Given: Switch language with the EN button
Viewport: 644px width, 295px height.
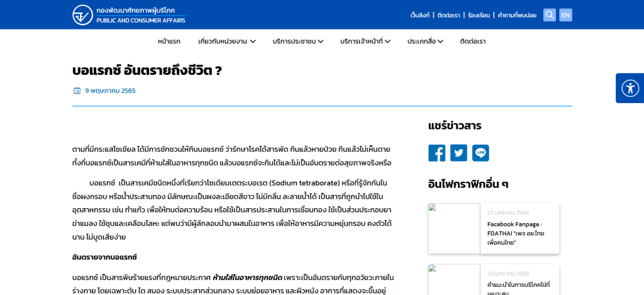Looking at the screenshot, I should coord(565,14).
